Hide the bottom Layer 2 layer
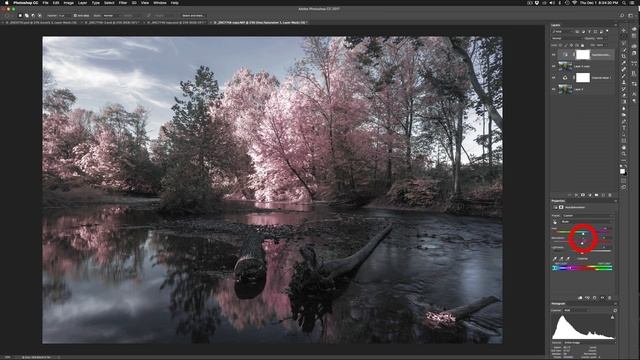This screenshot has height=360, width=640. click(x=553, y=89)
